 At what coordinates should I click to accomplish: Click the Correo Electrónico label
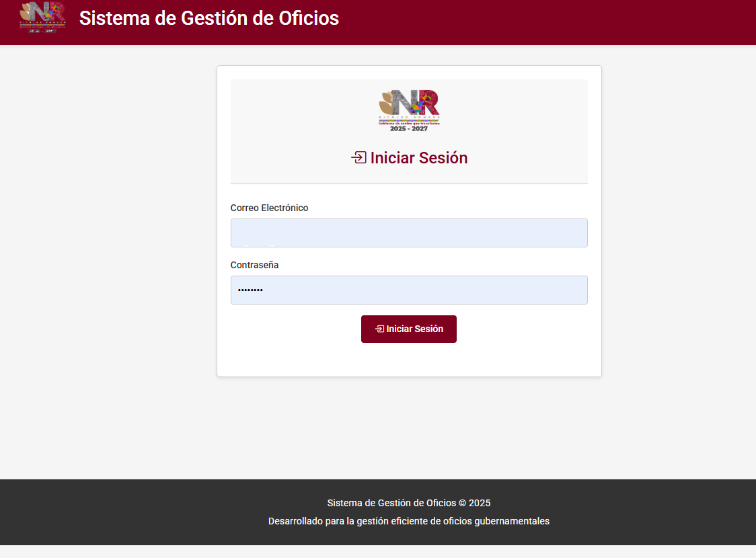269,208
